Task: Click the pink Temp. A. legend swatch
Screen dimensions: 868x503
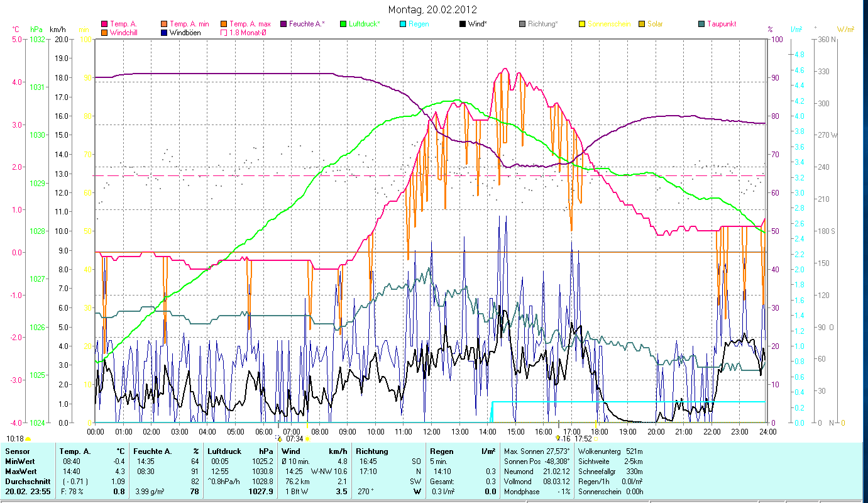Action: click(x=104, y=24)
